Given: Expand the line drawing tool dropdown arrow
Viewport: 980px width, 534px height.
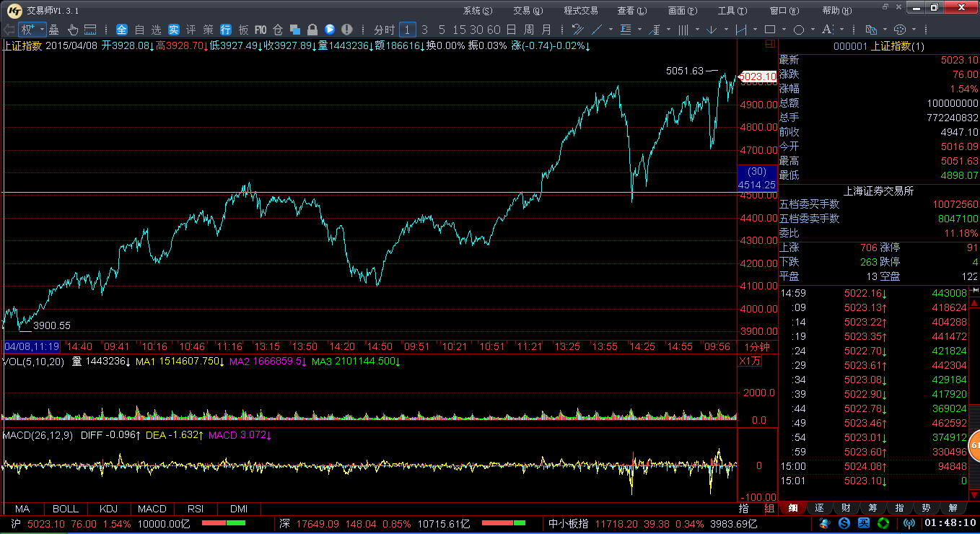Looking at the screenshot, I should click(x=610, y=30).
